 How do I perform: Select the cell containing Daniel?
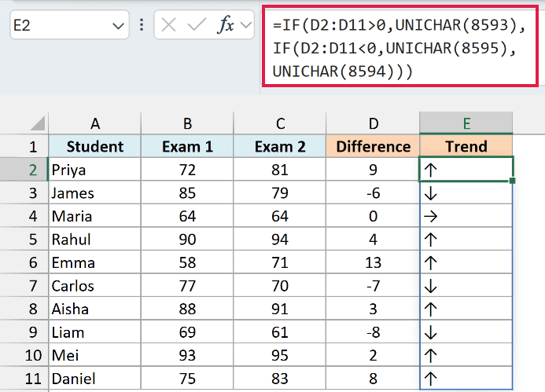pos(95,379)
